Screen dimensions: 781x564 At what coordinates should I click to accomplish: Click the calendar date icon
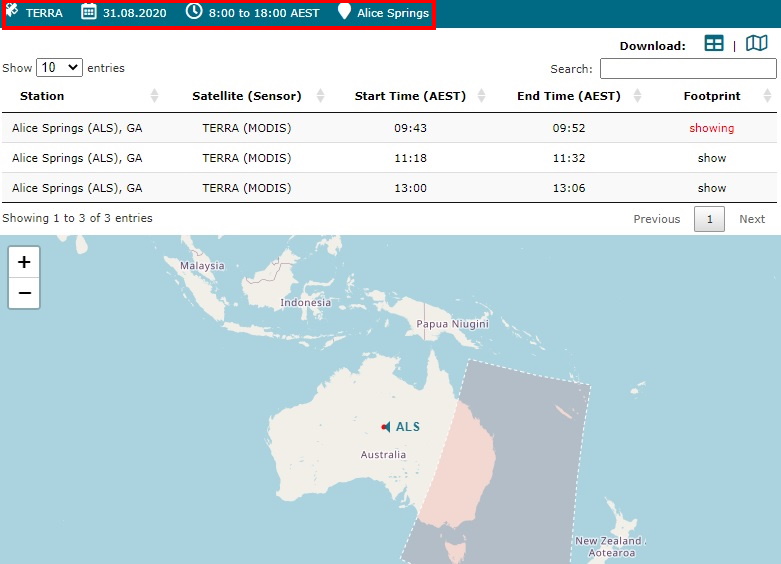click(89, 13)
